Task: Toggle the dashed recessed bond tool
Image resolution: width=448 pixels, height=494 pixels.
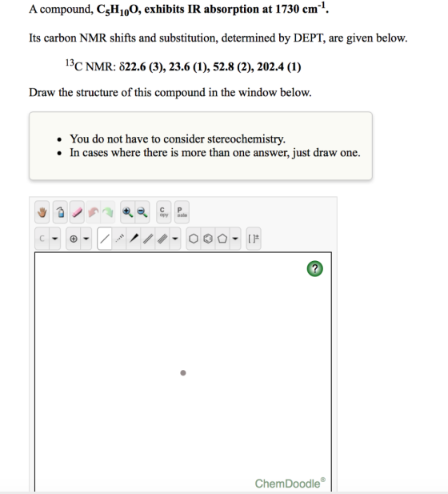Action: coord(119,239)
